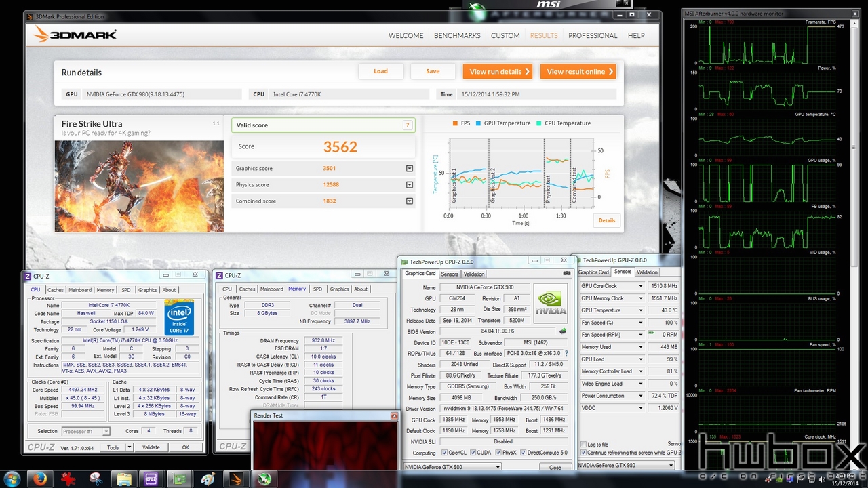Switch to 3DMark via its taskbar icon
This screenshot has width=868, height=488.
(236, 479)
